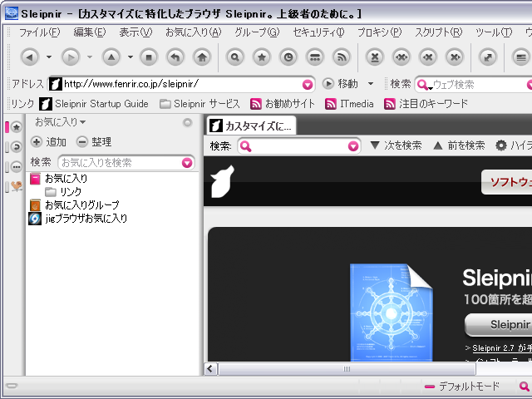Click the RSS feed toolbar icon
The width and height of the screenshot is (532, 399).
(342, 57)
